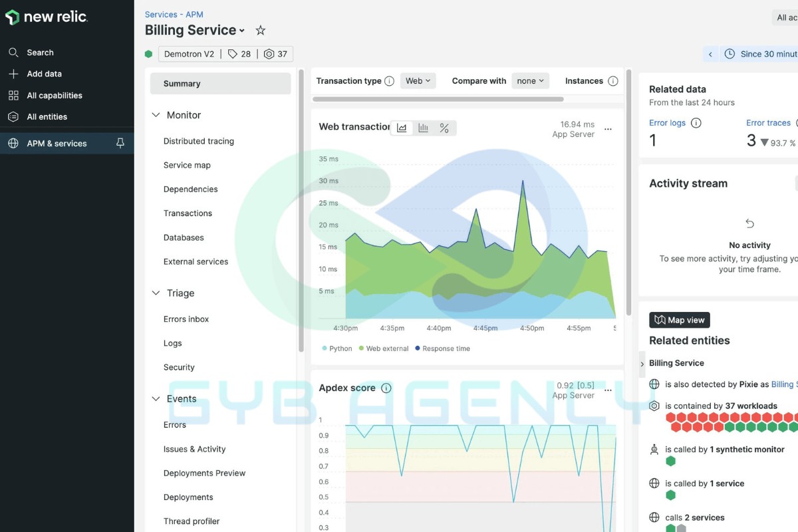Viewport: 798px width, 532px height.
Task: Toggle Web external legend series
Action: [x=384, y=348]
